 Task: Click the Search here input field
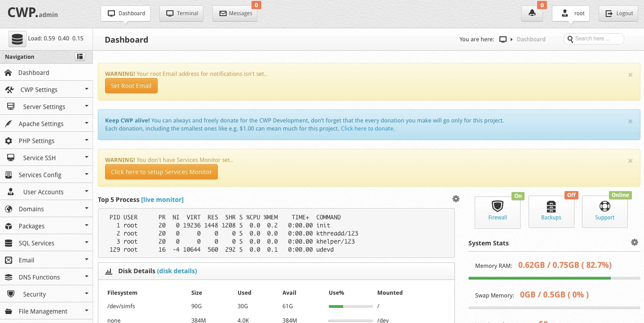point(594,39)
